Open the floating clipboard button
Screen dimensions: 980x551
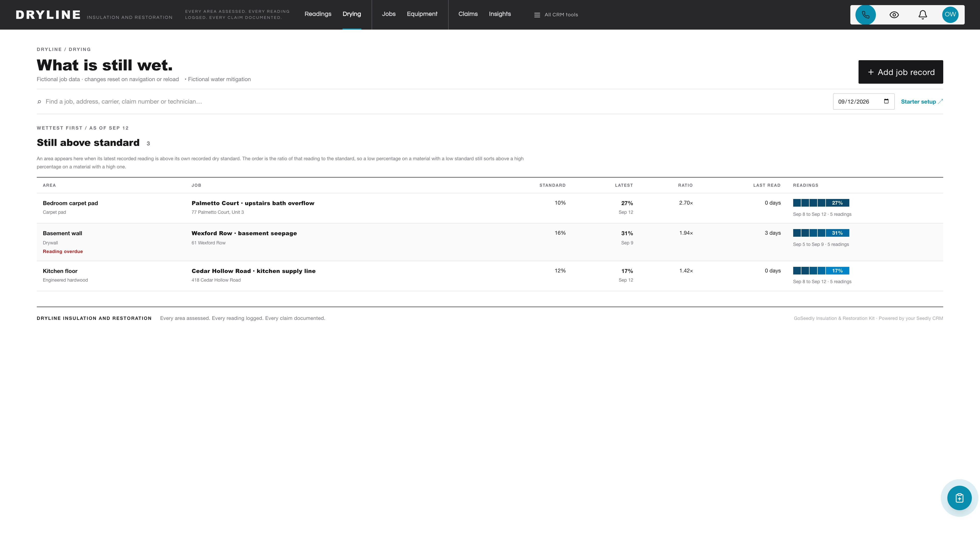pyautogui.click(x=959, y=498)
